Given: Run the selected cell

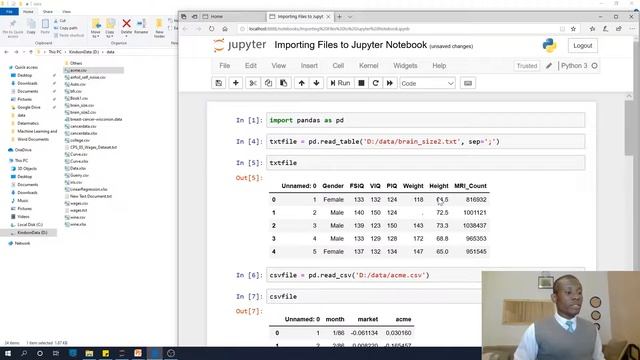Looking at the screenshot, I should pyautogui.click(x=340, y=83).
